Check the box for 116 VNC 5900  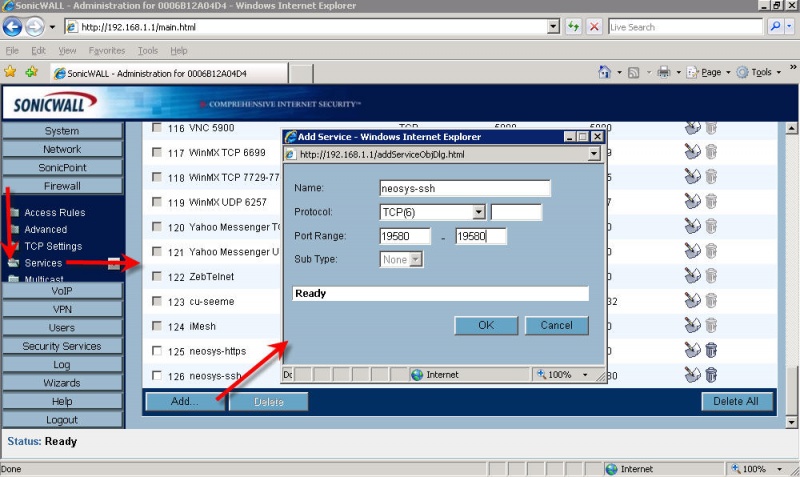pyautogui.click(x=157, y=128)
